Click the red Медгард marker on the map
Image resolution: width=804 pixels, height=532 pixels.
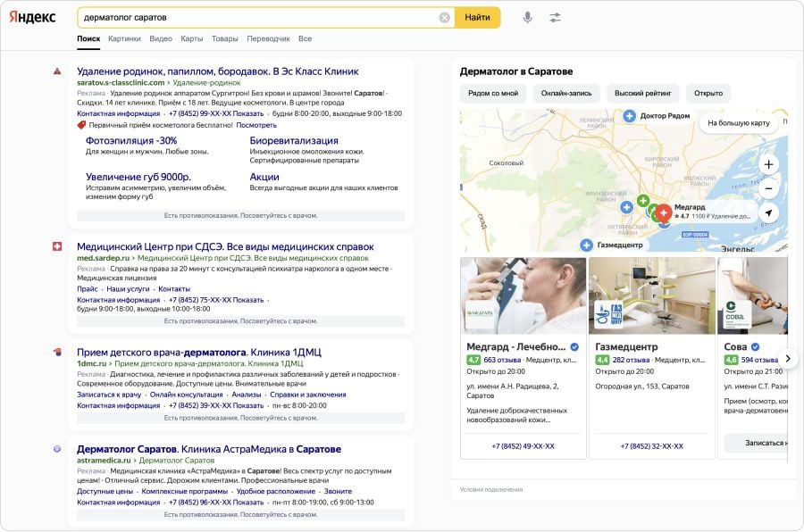coord(665,214)
